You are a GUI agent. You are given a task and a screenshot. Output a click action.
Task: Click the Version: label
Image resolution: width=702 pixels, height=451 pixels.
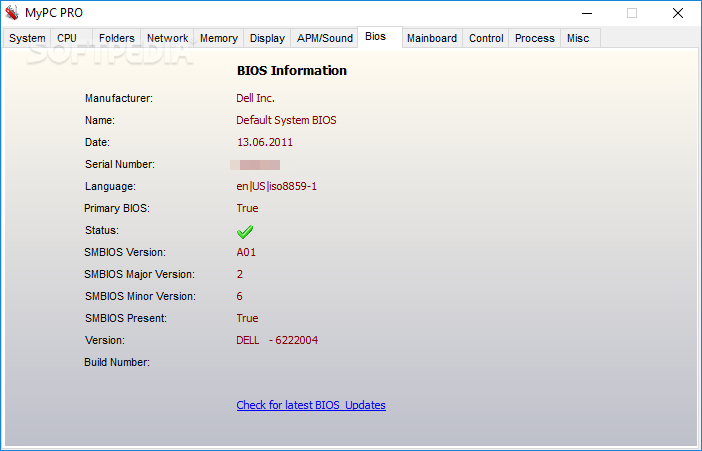[105, 340]
